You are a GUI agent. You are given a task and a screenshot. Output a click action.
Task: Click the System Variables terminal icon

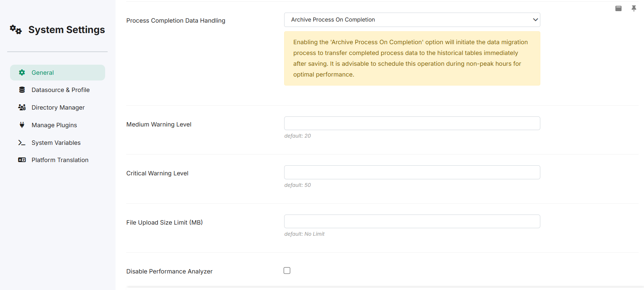click(x=22, y=143)
